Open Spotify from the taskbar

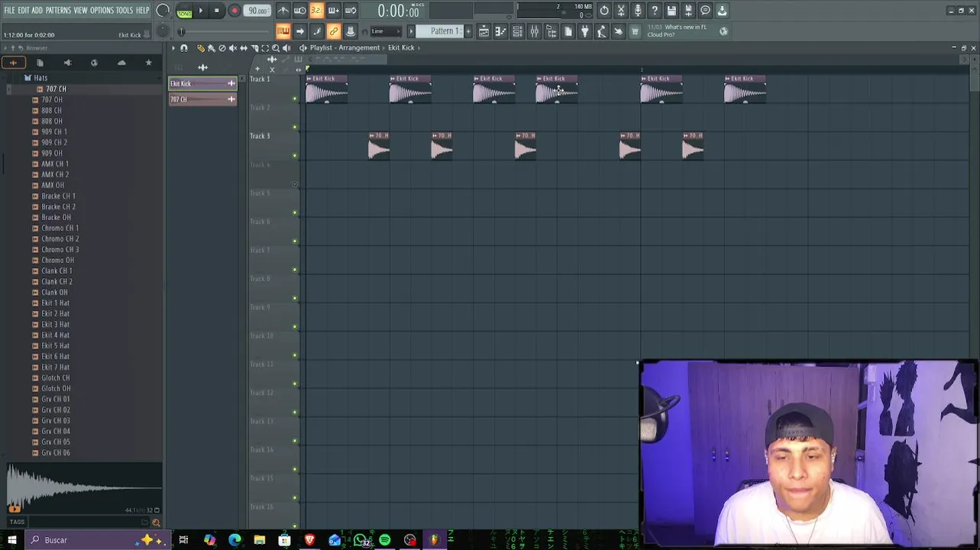click(x=385, y=540)
